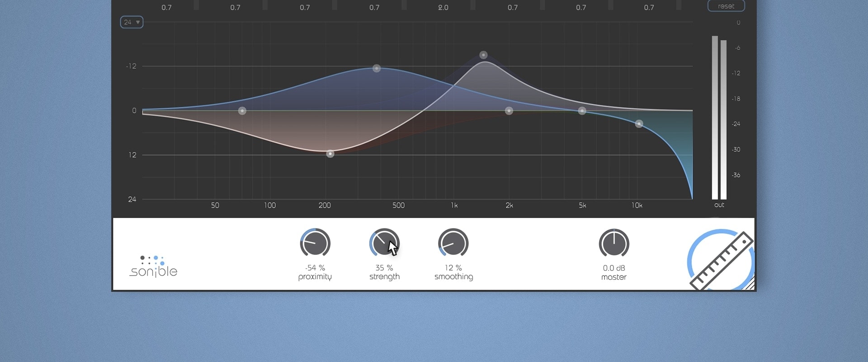Select the EQ node at the blue curve peak

(x=377, y=68)
